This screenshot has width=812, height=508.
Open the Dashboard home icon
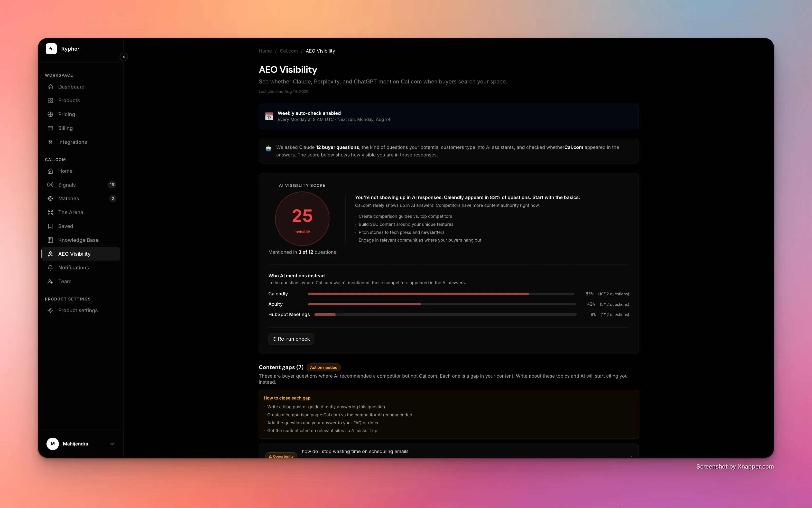click(50, 87)
